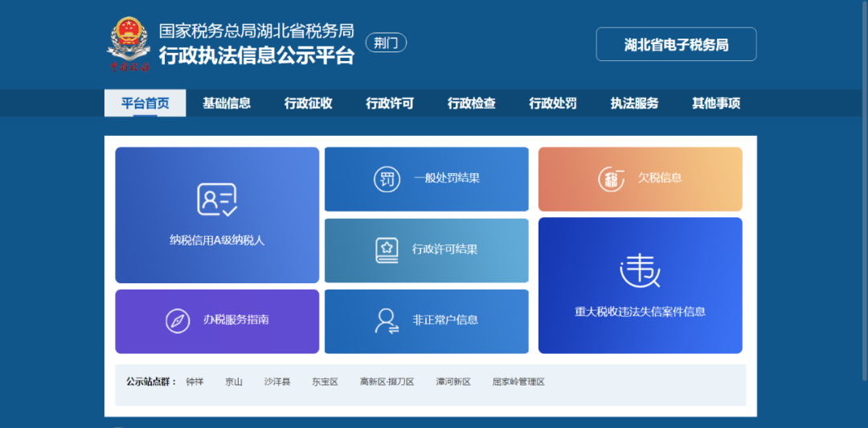Click the 违 violation icon
The image size is (868, 428).
(640, 272)
